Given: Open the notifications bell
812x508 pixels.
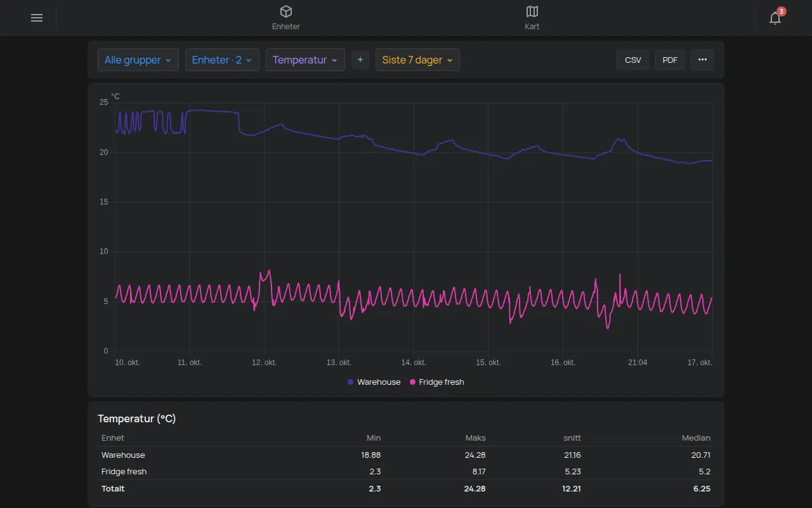Looking at the screenshot, I should tap(775, 18).
